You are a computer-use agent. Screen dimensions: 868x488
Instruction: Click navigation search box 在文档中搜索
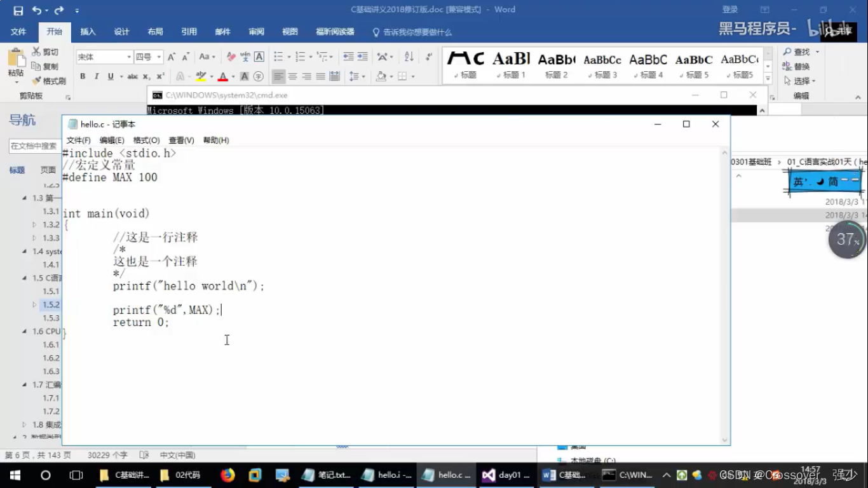pos(34,146)
